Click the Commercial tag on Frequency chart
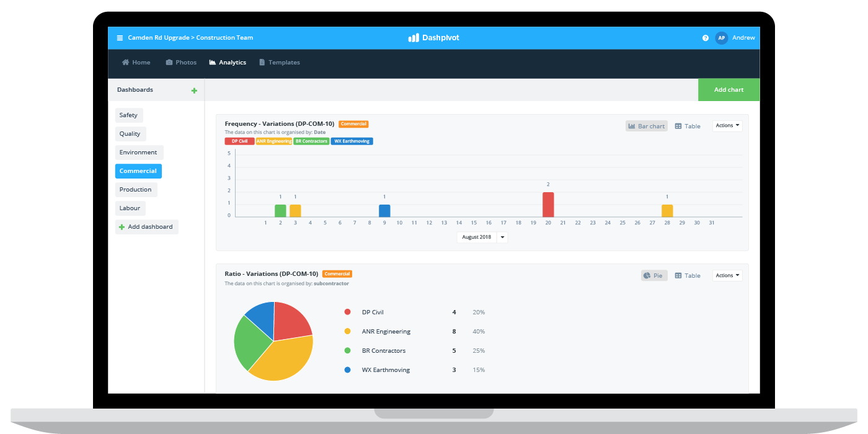The width and height of the screenshot is (868, 434). click(x=353, y=124)
